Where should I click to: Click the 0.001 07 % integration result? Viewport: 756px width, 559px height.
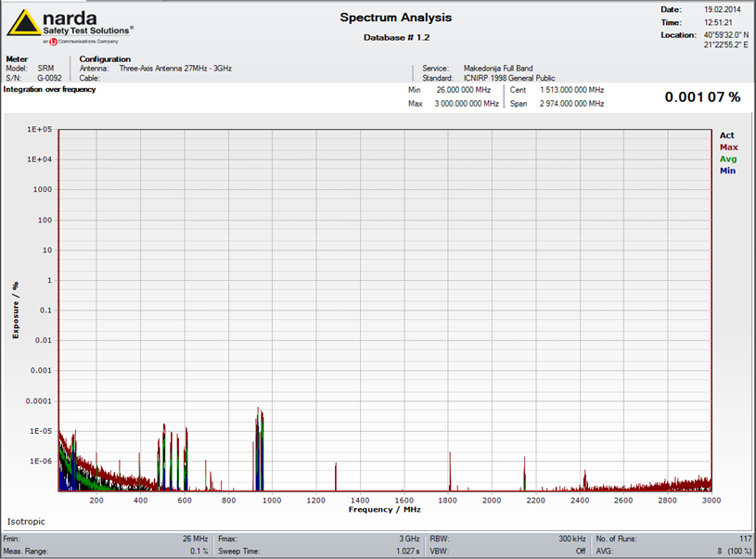tap(702, 96)
